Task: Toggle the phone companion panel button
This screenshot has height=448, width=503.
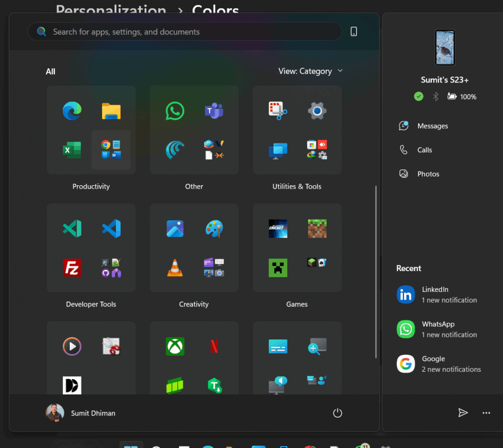Action: point(354,32)
